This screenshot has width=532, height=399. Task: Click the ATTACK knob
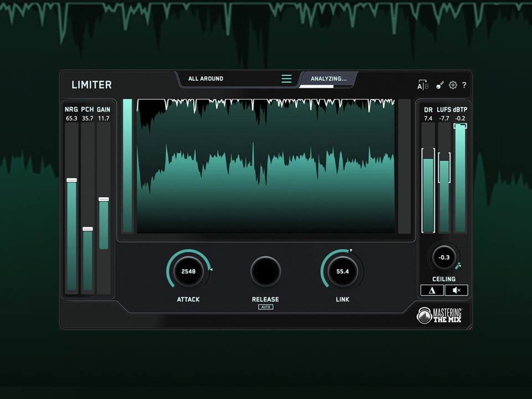click(x=188, y=271)
